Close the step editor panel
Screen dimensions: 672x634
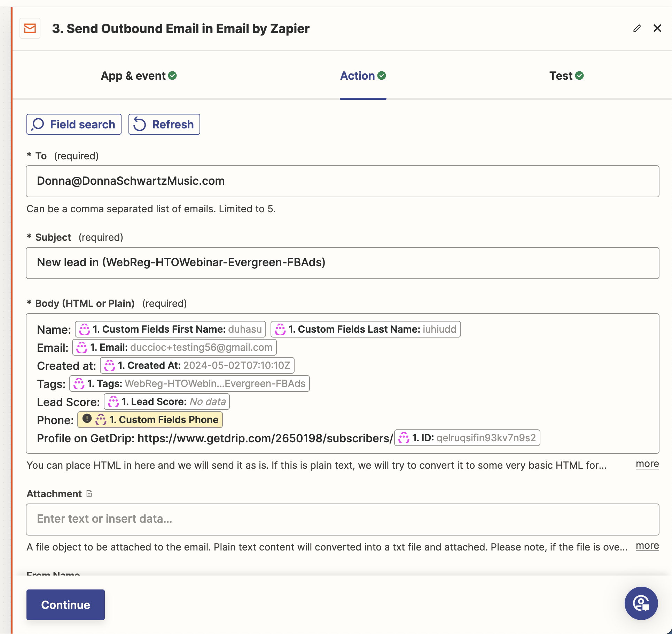click(657, 28)
